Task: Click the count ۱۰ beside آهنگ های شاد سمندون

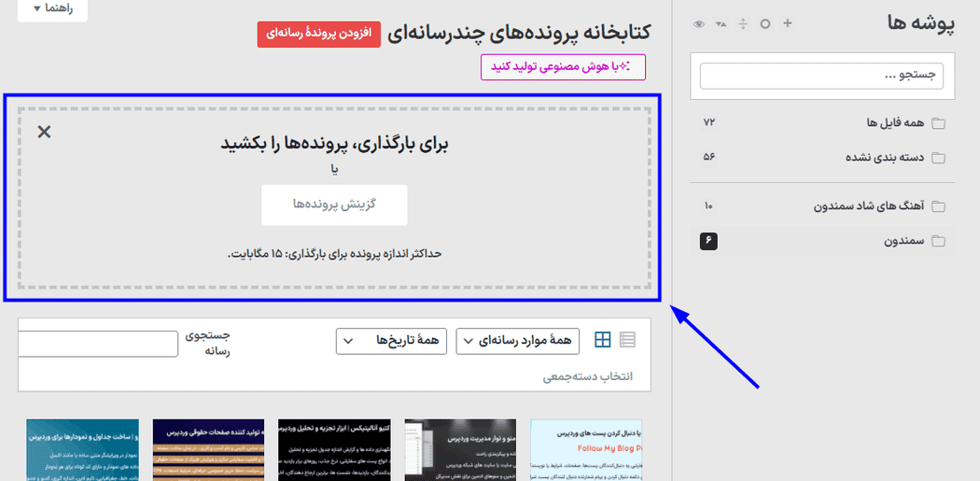Action: point(708,205)
